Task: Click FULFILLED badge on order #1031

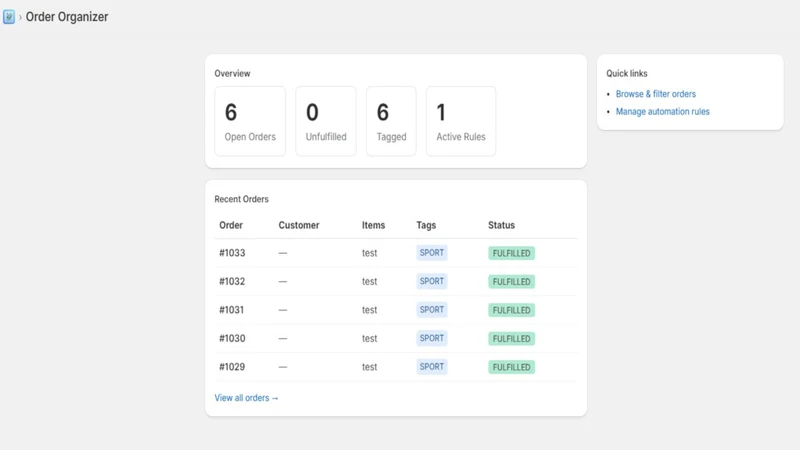Action: point(511,311)
